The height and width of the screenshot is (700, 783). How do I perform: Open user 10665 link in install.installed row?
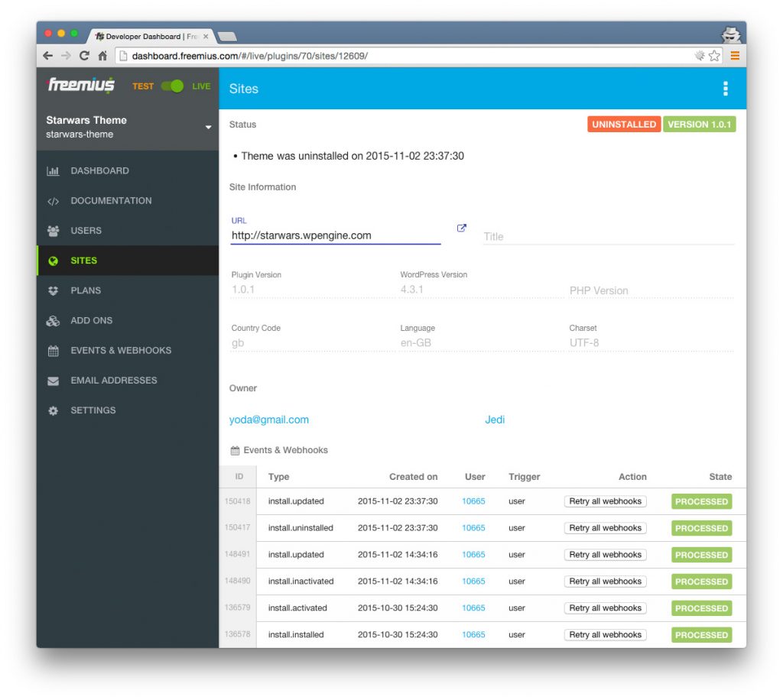(473, 634)
